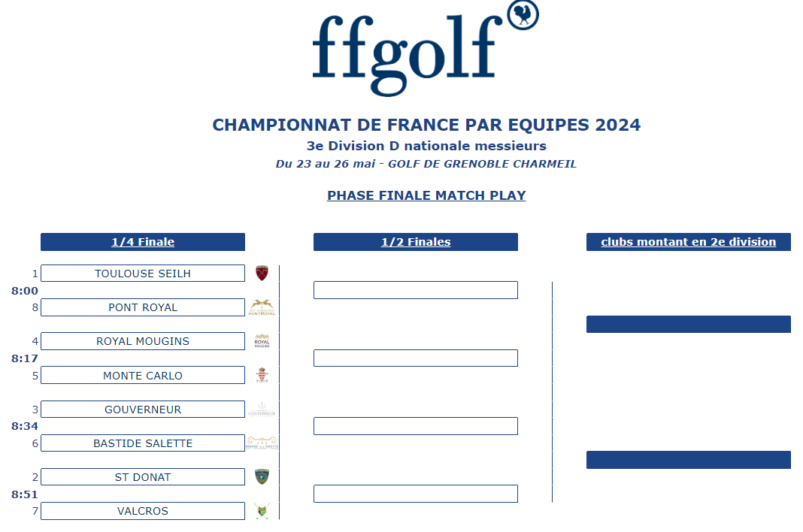Image resolution: width=803 pixels, height=532 pixels.
Task: Click the Bastide Salette club logo
Action: pos(262,443)
